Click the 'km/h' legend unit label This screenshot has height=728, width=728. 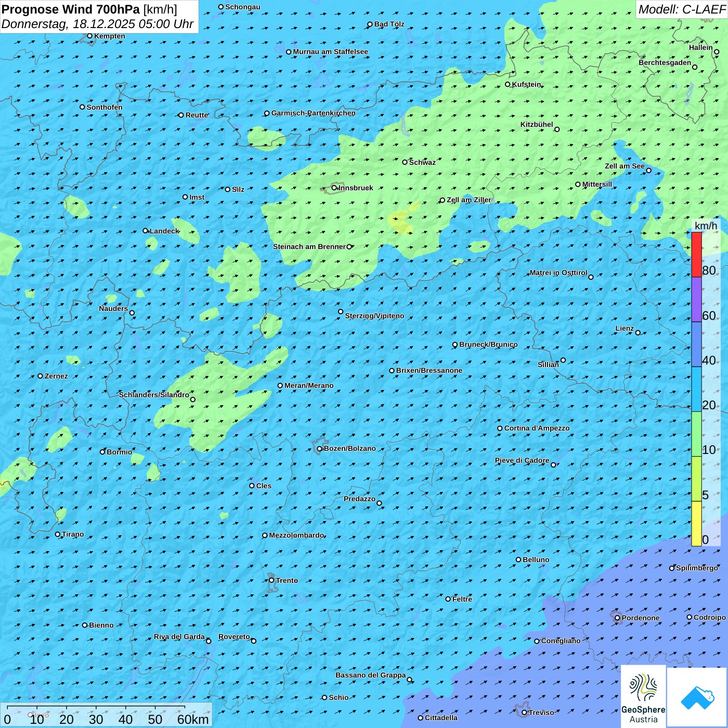[706, 226]
